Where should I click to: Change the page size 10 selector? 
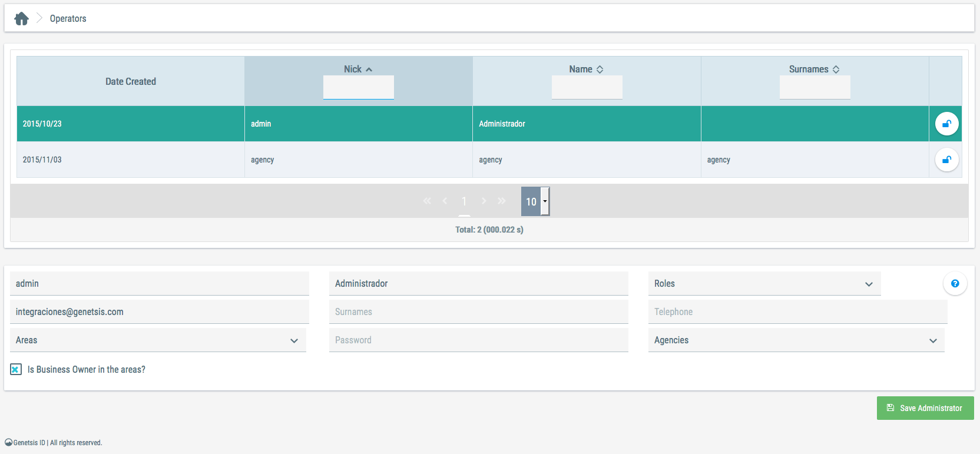pos(535,201)
